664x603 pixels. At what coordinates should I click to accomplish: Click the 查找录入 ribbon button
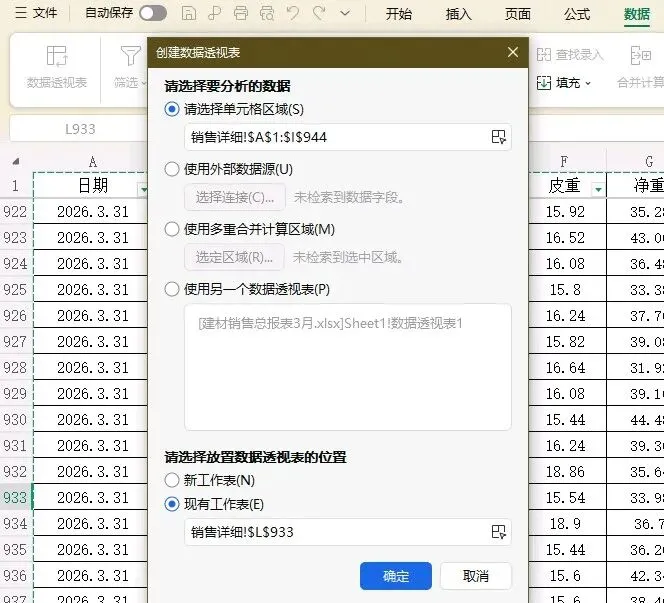click(570, 55)
